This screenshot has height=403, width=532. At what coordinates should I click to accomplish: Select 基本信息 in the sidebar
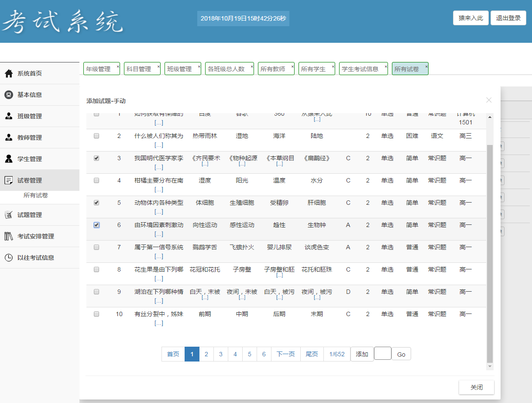(25, 95)
